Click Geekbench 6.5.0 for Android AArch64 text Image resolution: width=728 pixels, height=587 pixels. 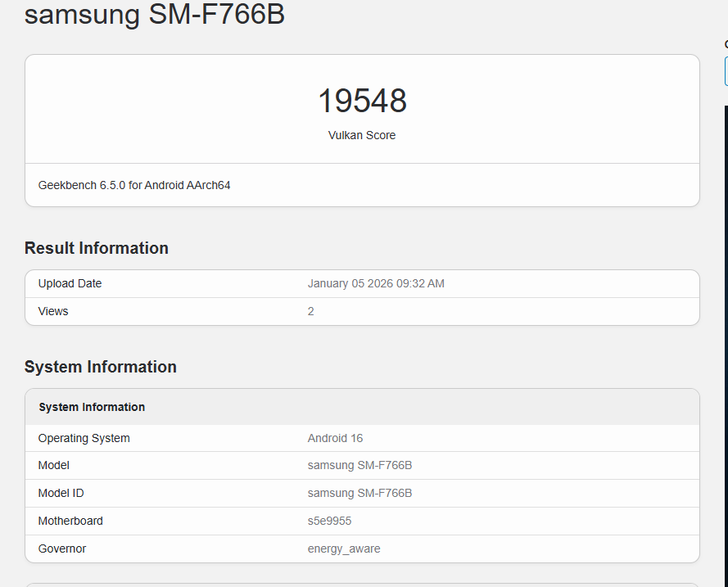pos(134,186)
